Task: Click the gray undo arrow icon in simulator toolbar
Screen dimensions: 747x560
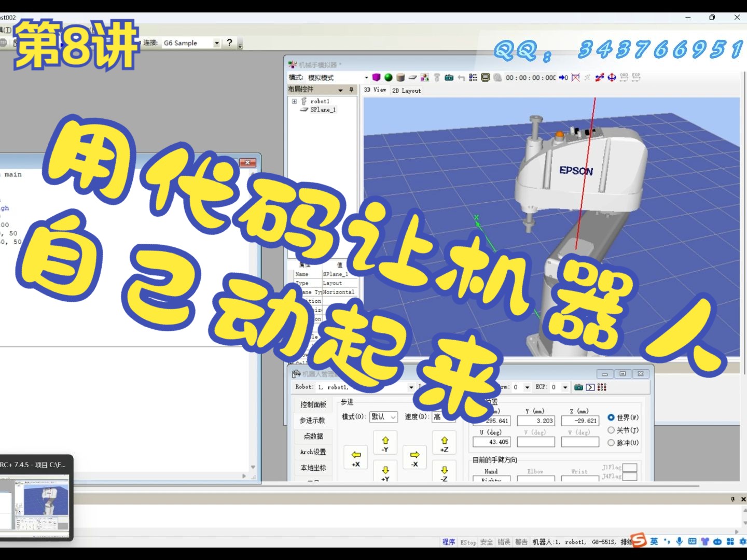Action: [x=461, y=78]
